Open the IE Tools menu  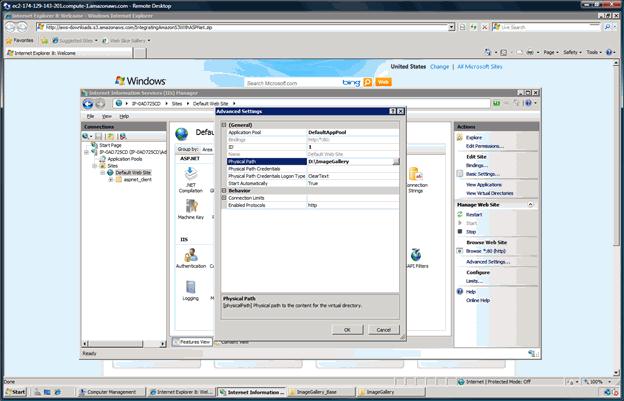(594, 52)
